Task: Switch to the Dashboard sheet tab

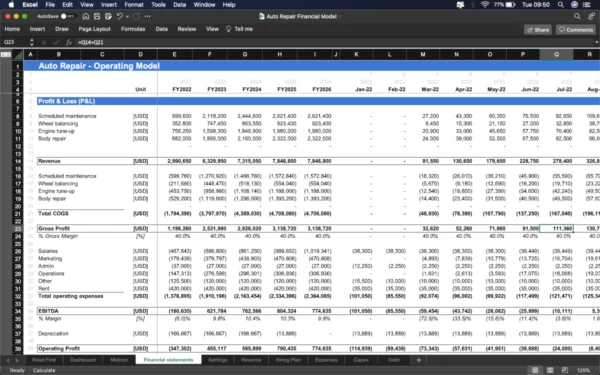Action: 83,360
